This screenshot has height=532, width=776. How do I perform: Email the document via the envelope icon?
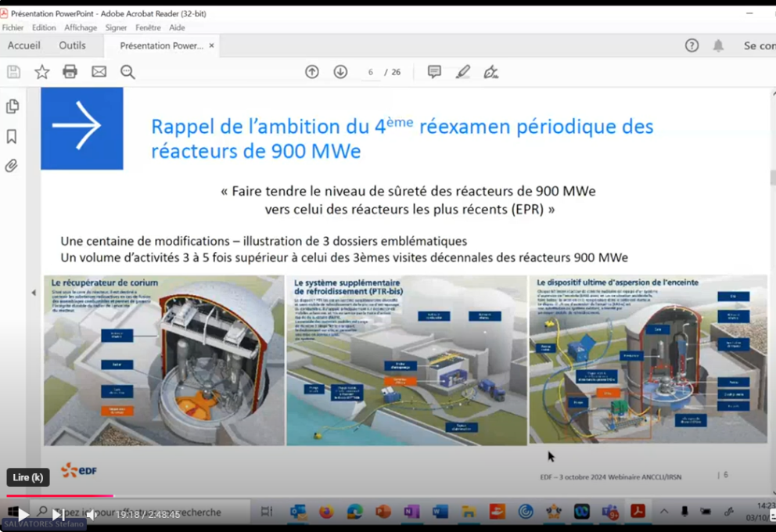point(97,71)
